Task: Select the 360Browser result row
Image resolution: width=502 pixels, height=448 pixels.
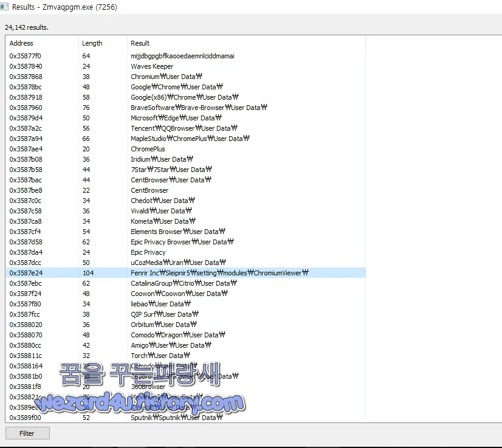Action: point(186,387)
